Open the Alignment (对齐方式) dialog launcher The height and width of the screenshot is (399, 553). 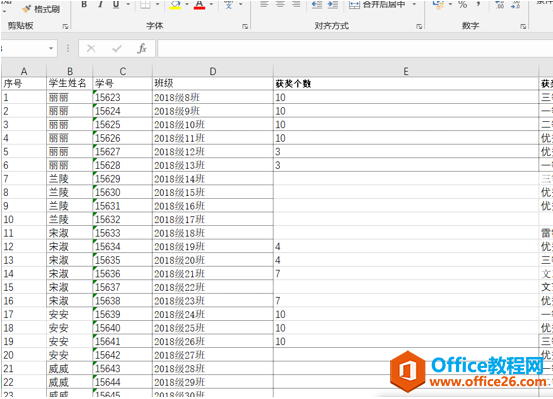tap(419, 26)
